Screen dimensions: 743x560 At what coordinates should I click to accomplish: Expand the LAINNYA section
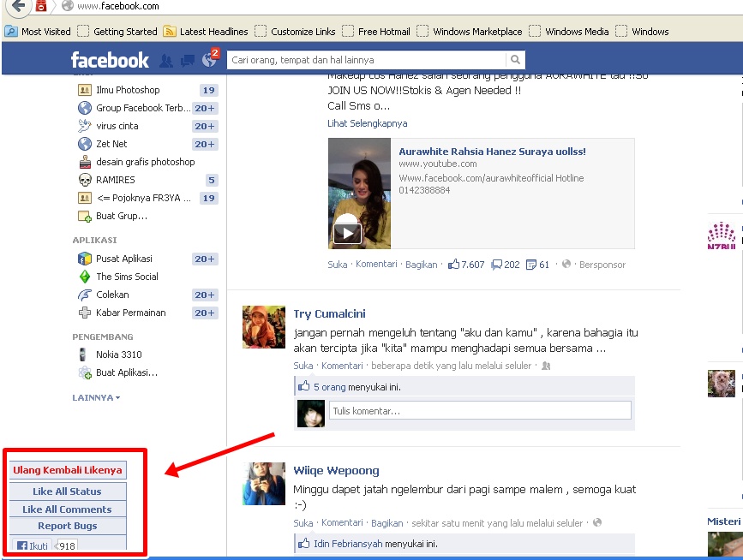click(x=92, y=397)
